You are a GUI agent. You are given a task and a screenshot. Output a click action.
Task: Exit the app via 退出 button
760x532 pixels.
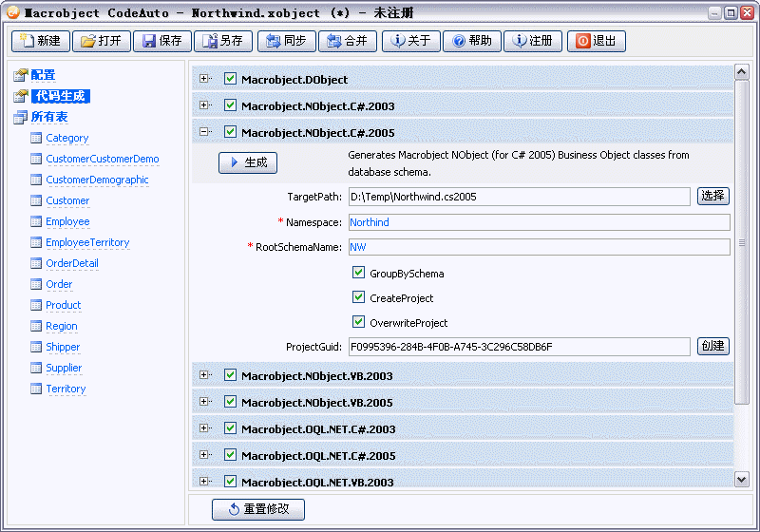597,41
